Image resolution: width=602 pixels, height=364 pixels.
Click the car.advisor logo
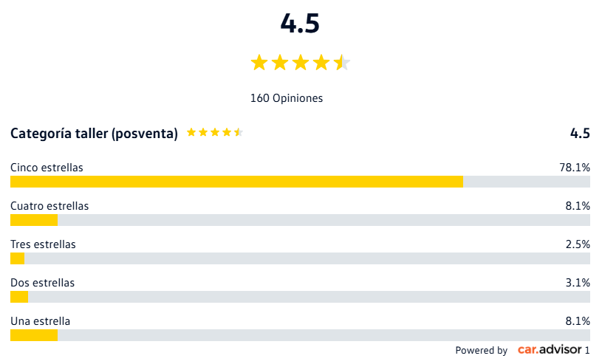[x=550, y=349]
